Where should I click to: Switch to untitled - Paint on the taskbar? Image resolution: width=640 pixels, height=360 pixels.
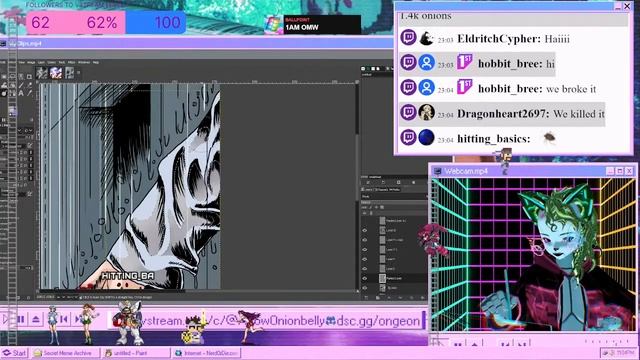(136, 353)
